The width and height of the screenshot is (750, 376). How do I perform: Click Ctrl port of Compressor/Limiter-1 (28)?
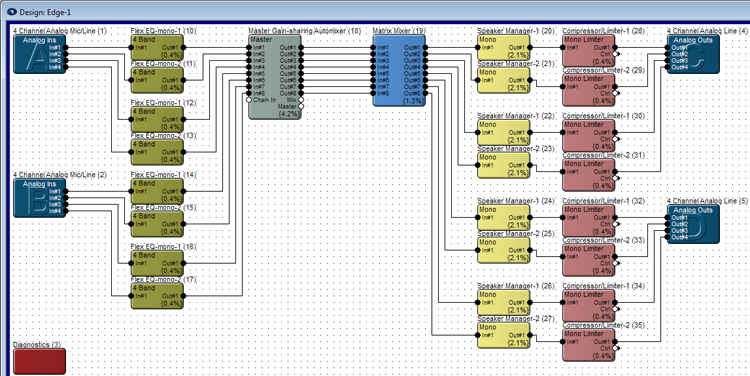click(x=616, y=54)
